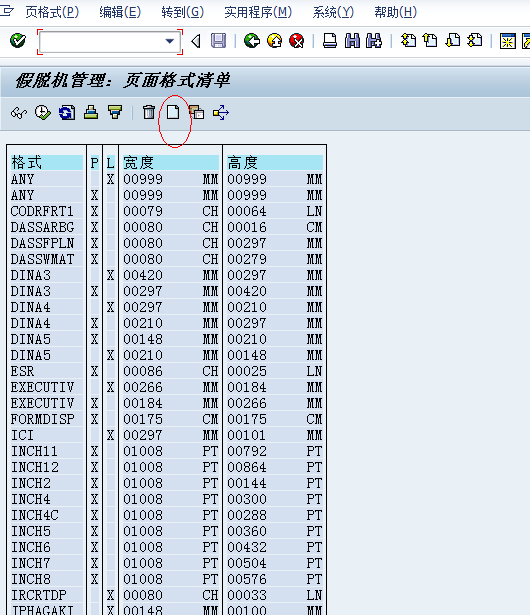530x615 pixels.
Task: Select the INCH5 format row
Action: (166, 531)
